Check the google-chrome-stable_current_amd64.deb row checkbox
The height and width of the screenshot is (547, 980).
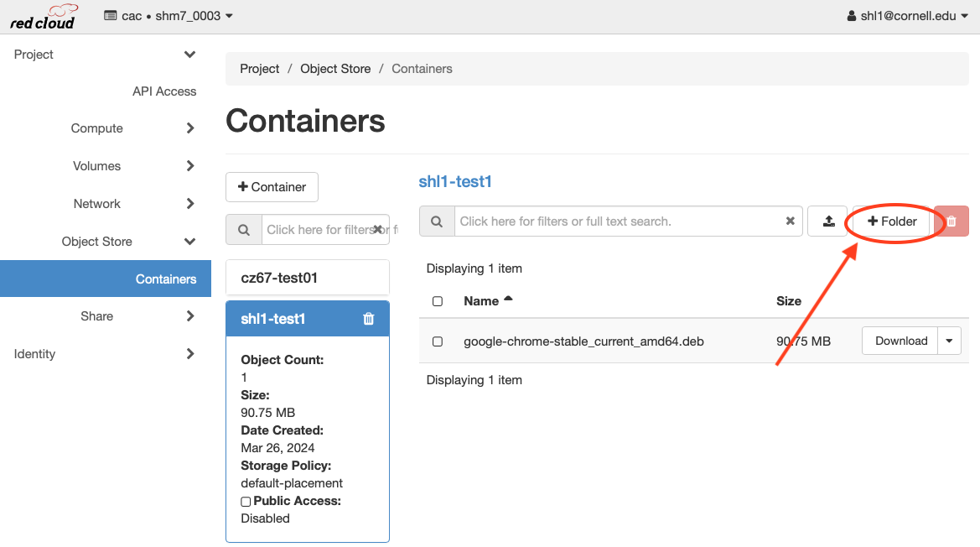(x=438, y=341)
